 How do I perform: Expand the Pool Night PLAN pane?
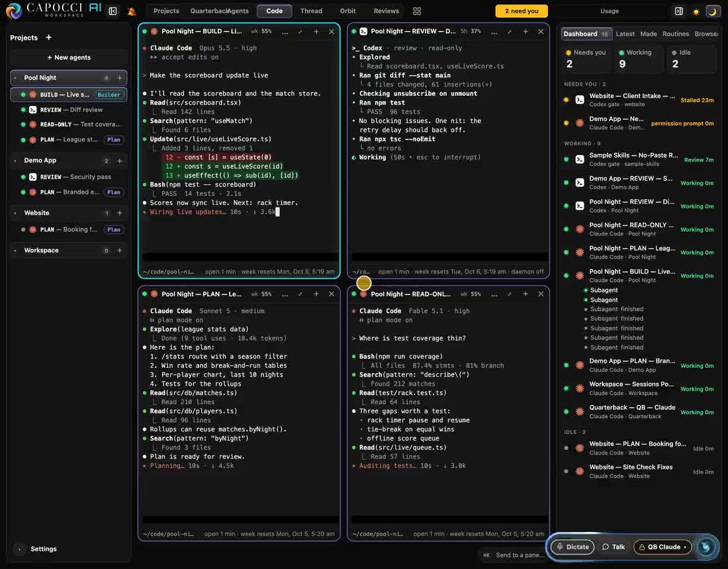[x=300, y=294]
